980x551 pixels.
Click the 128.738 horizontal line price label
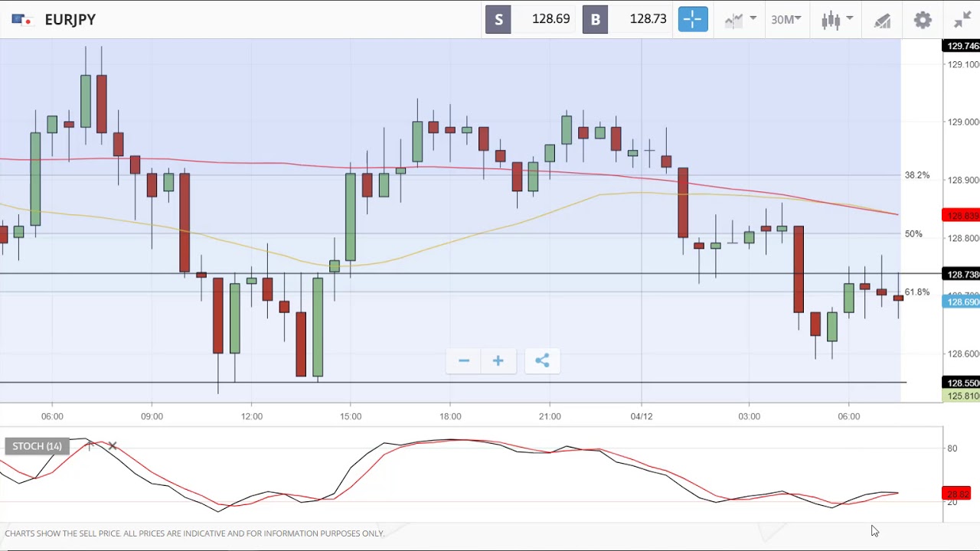(x=961, y=274)
